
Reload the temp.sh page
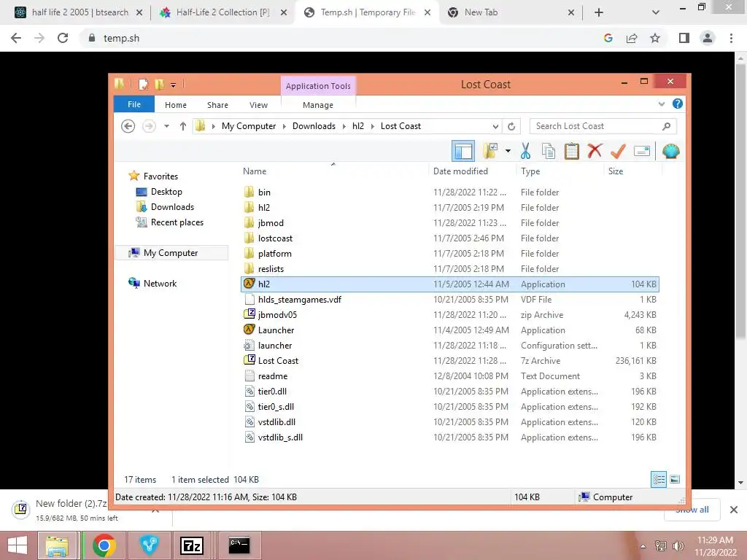click(x=63, y=38)
